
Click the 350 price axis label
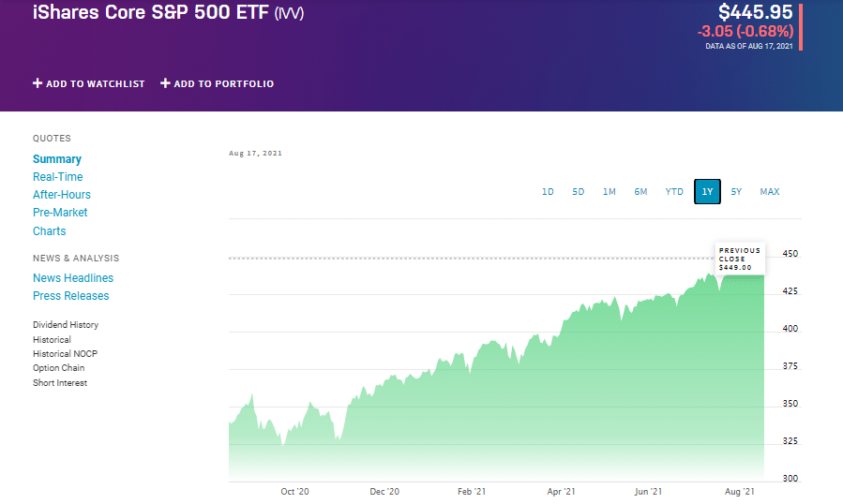tap(790, 404)
